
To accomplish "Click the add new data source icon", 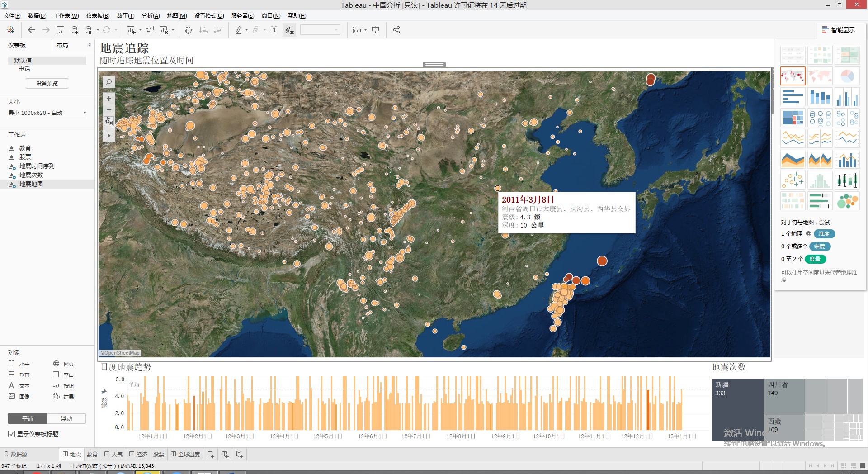I will pyautogui.click(x=75, y=30).
